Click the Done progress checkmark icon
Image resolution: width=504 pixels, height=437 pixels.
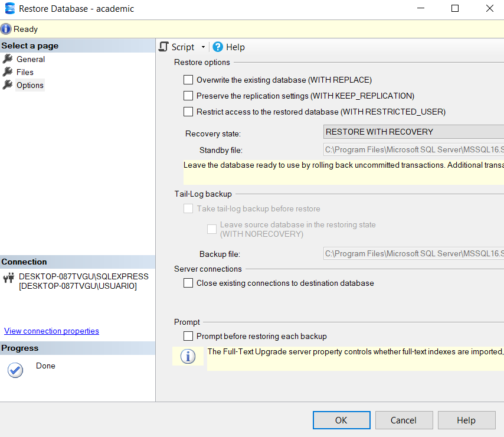point(15,370)
